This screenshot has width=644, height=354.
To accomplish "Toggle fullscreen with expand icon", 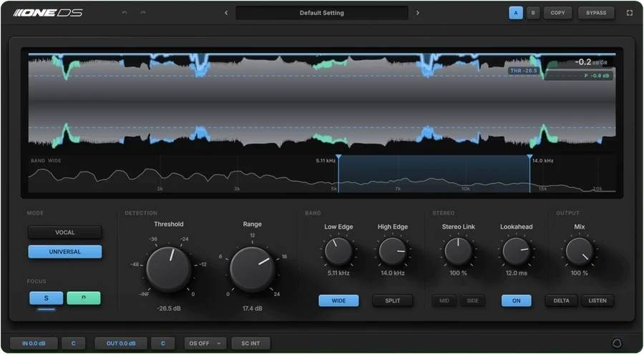I will (629, 13).
